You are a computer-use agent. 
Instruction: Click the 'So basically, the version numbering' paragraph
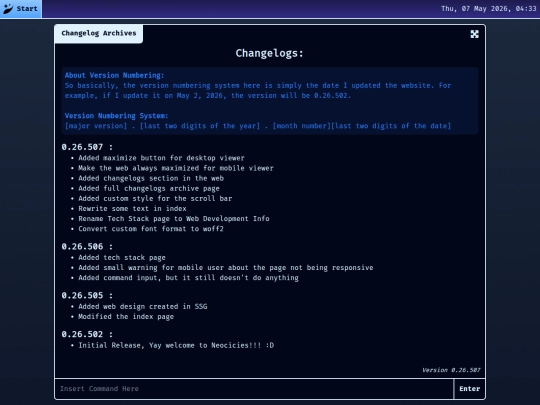coord(258,90)
